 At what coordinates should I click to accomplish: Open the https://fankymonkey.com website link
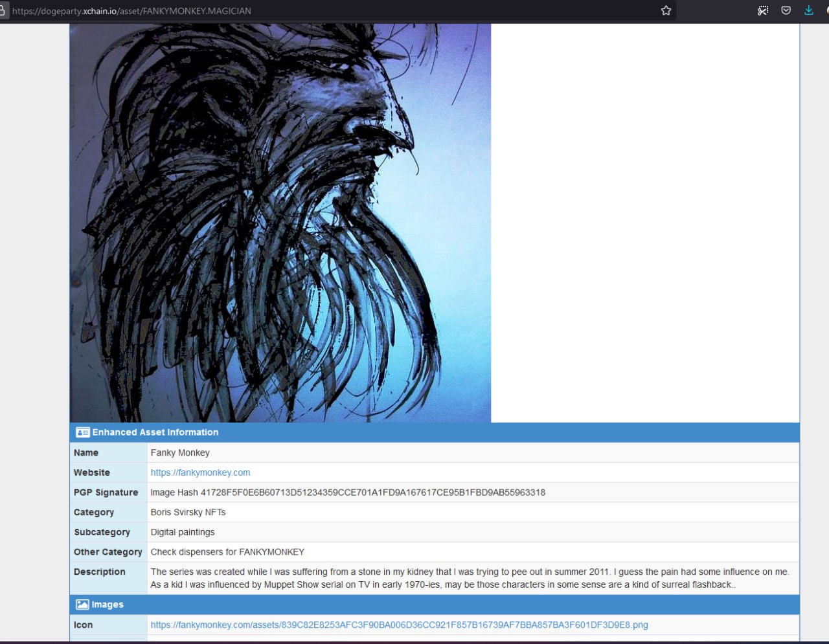[x=200, y=472]
